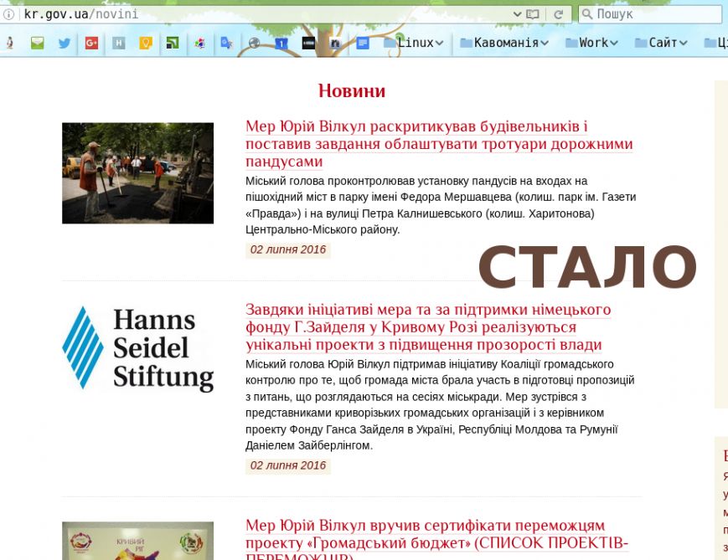The width and height of the screenshot is (728, 560).
Task: Focus the Пошук search field
Action: [x=650, y=14]
